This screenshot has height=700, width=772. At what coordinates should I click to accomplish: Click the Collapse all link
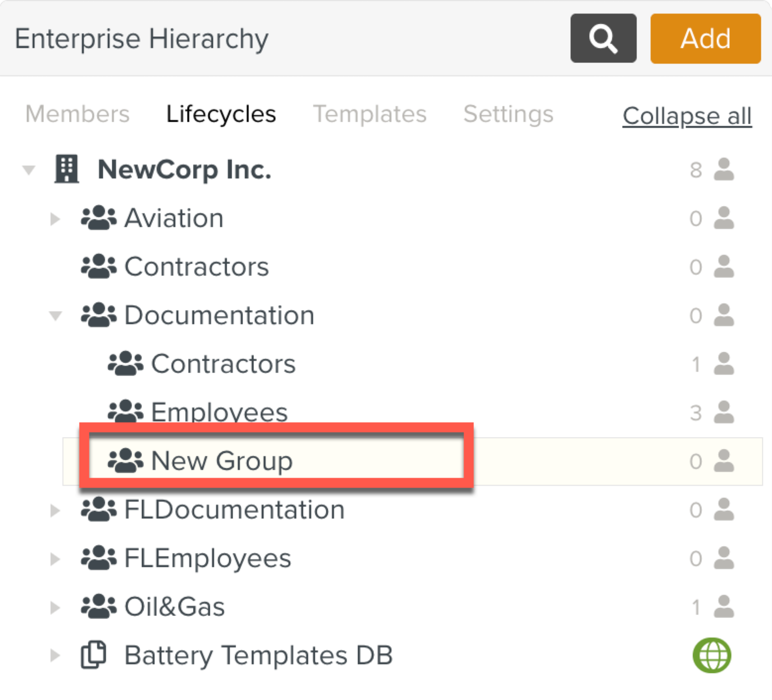[x=686, y=116]
